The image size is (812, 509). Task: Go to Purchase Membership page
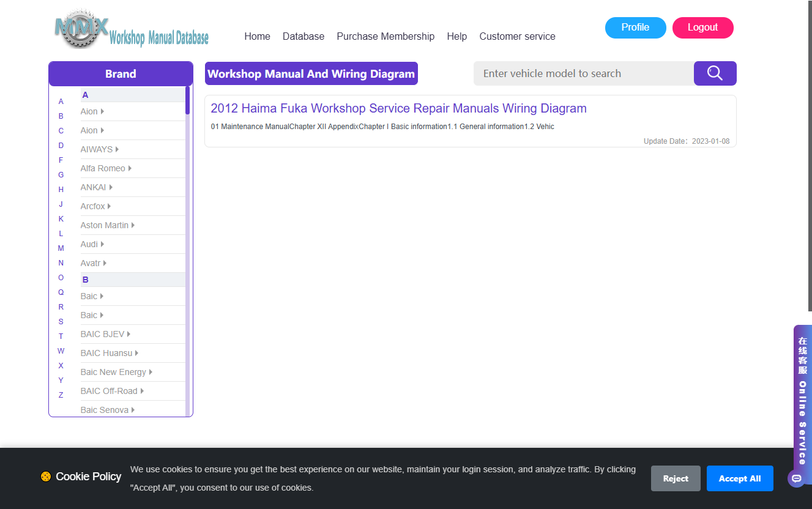pyautogui.click(x=386, y=36)
